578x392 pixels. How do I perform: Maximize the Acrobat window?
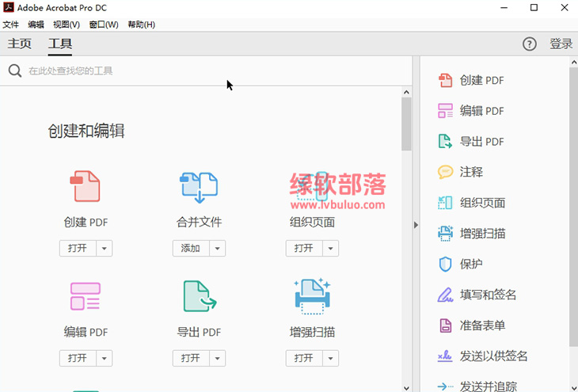534,7
